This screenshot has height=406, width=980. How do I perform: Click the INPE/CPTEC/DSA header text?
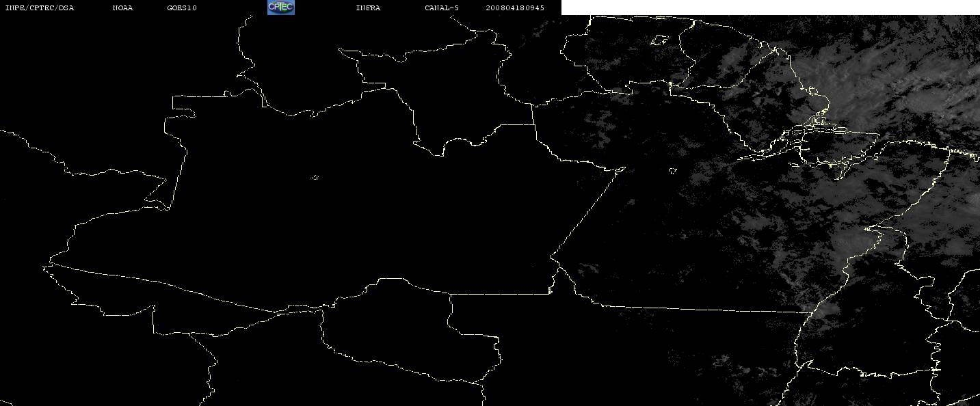40,8
